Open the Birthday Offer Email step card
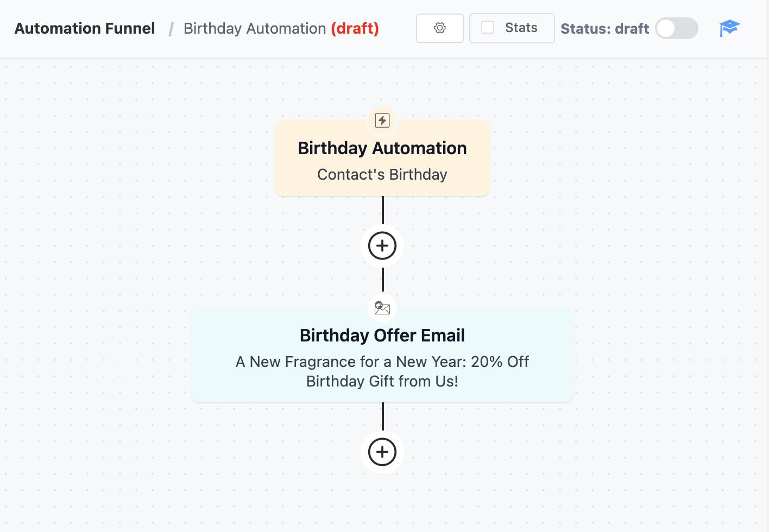 (x=382, y=355)
